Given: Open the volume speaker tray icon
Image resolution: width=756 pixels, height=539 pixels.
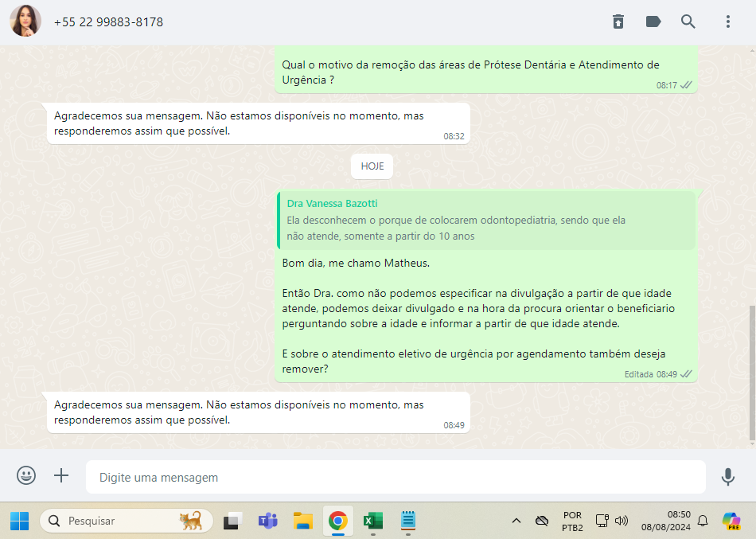Looking at the screenshot, I should 622,521.
